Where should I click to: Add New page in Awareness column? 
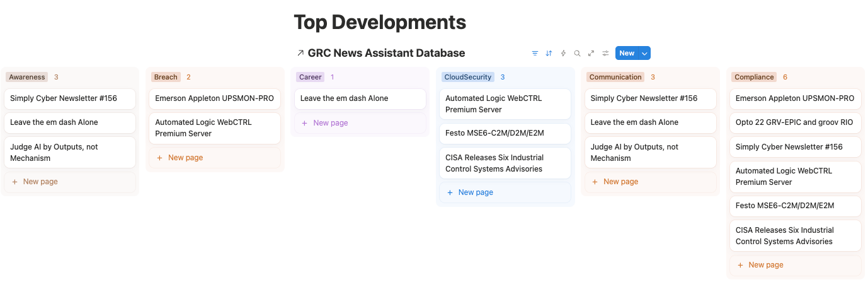(70, 182)
